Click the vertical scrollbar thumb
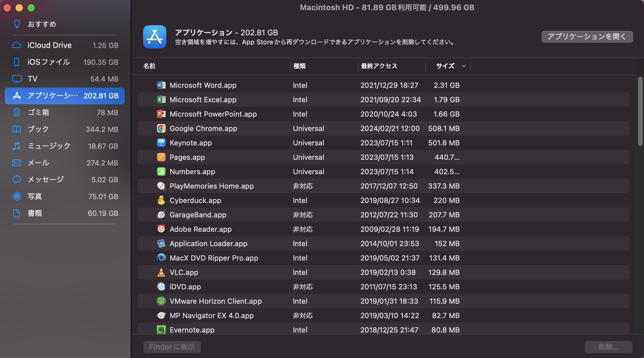The height and width of the screenshot is (358, 644). (x=640, y=111)
